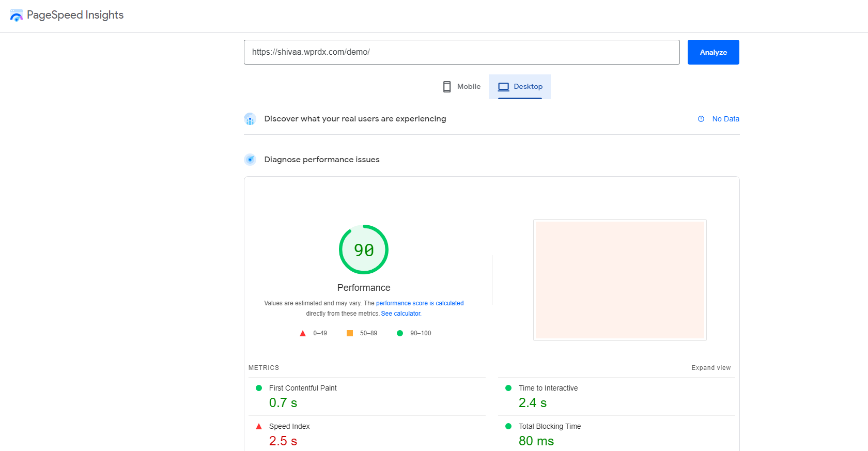Select the Total Blocking Time label
The width and height of the screenshot is (868, 451).
point(550,426)
